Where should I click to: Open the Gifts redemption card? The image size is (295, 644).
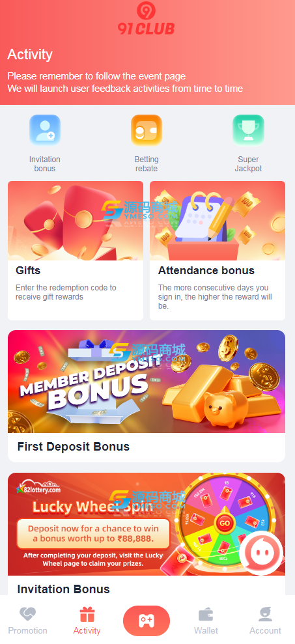(76, 251)
